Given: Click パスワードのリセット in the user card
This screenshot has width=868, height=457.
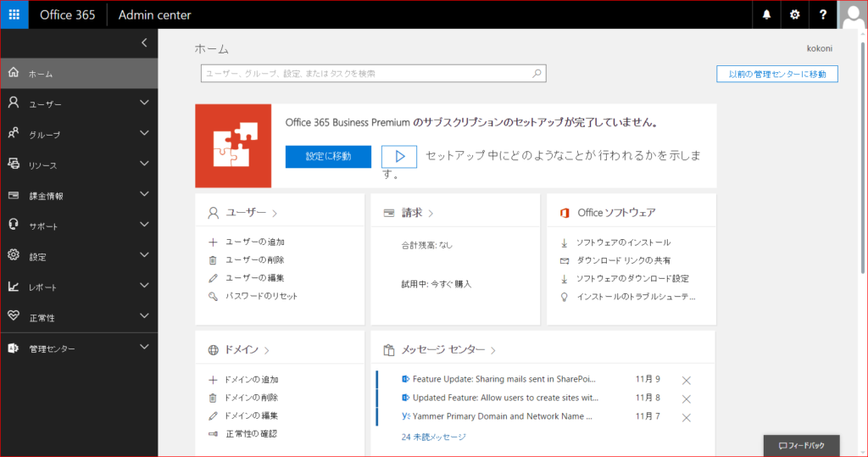Looking at the screenshot, I should pos(261,296).
